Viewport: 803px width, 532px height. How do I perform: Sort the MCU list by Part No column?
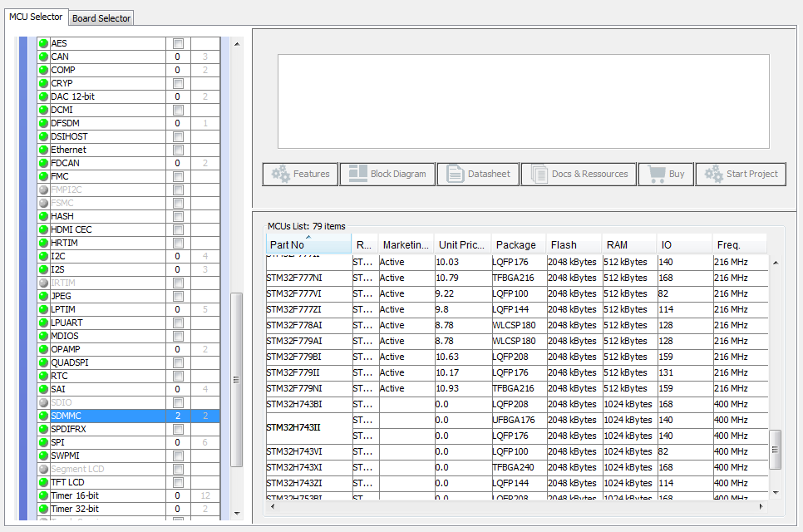click(308, 244)
